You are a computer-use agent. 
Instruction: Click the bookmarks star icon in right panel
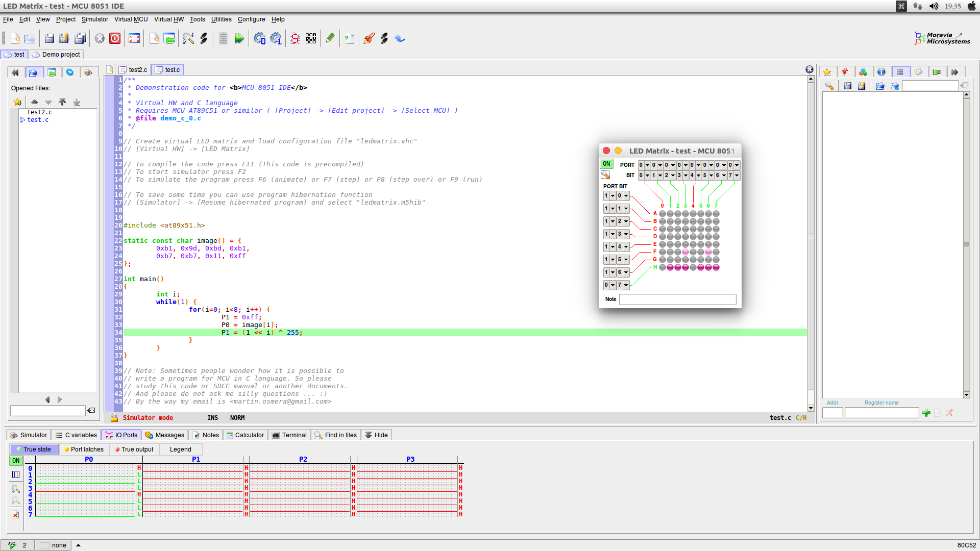[x=827, y=72]
